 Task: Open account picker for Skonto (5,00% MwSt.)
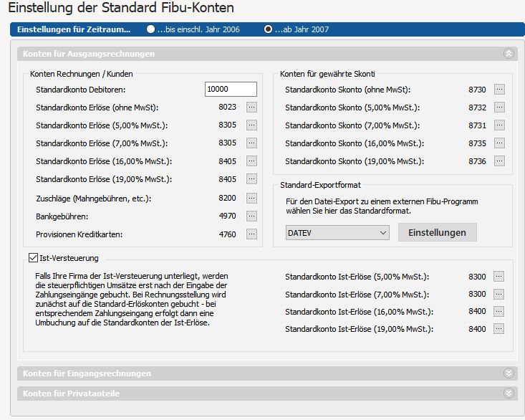[499, 108]
